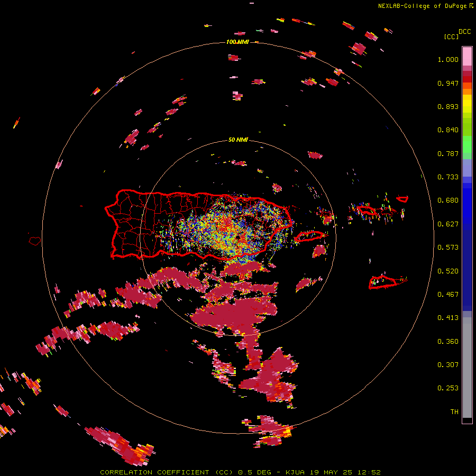Pick the light pink color bar segment

(x=467, y=56)
